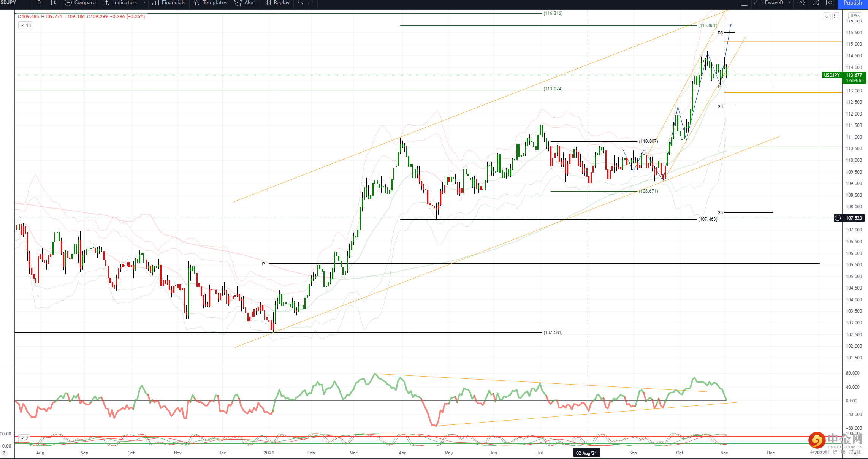Image resolution: width=868 pixels, height=459 pixels.
Task: Expand the indicator favorites dropdown arrow
Action: pos(144,3)
